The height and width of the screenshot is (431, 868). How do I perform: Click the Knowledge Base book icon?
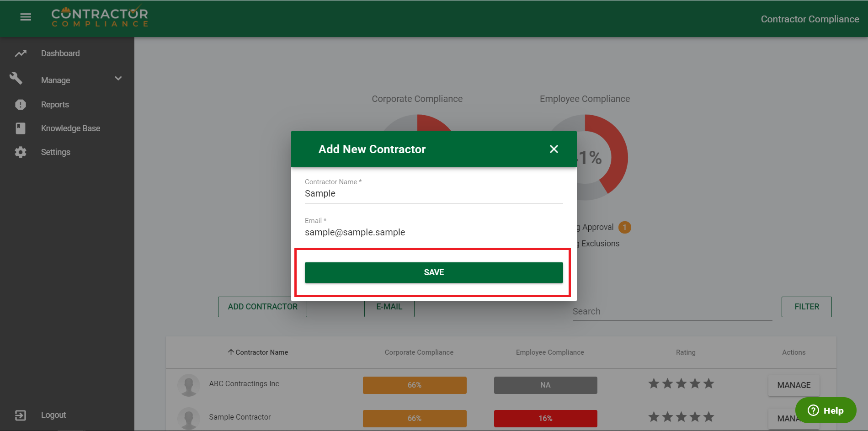pos(21,128)
